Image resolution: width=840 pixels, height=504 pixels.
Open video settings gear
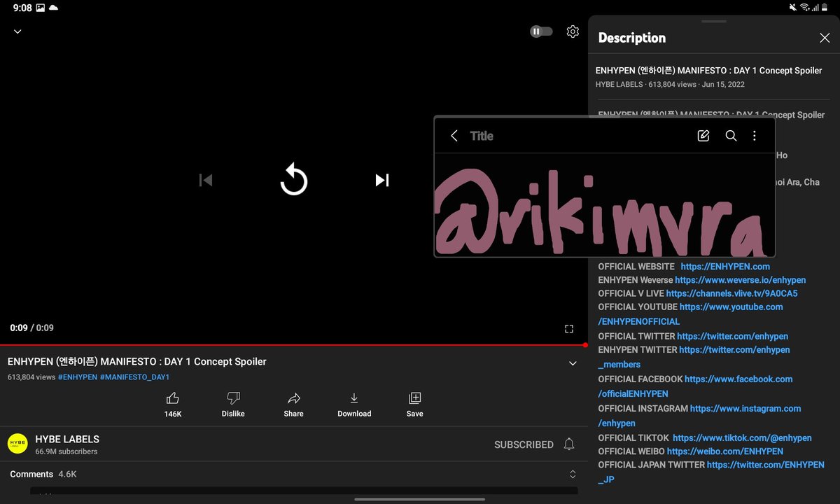[x=573, y=31]
